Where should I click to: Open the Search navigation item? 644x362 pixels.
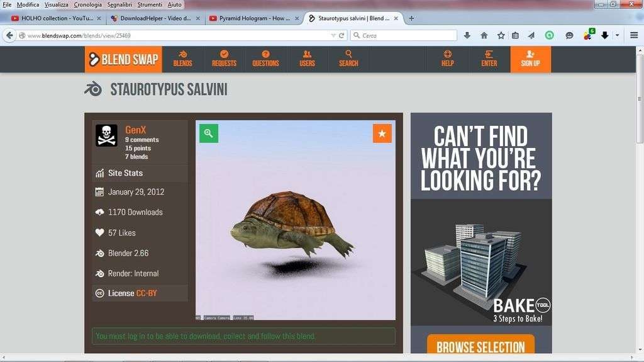point(348,59)
